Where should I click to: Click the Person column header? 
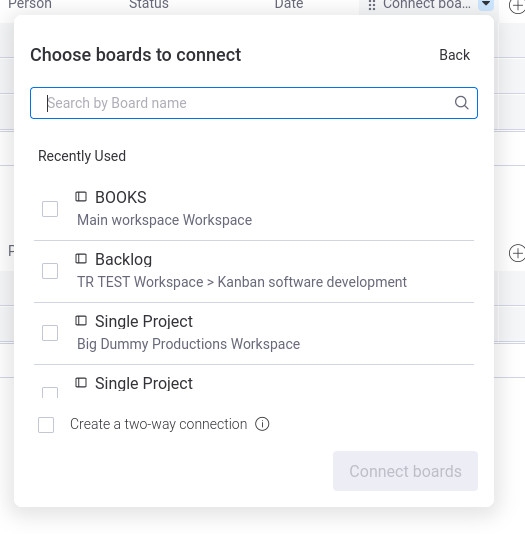pyautogui.click(x=30, y=4)
